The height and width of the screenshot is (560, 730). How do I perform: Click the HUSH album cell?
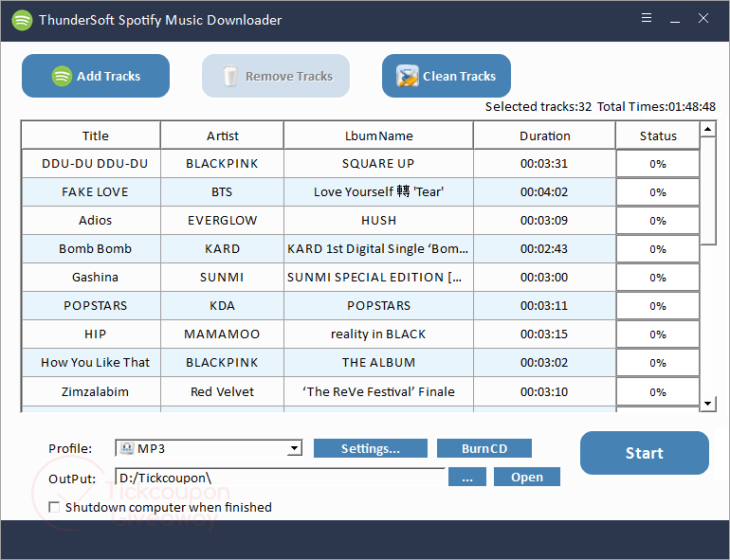click(378, 220)
